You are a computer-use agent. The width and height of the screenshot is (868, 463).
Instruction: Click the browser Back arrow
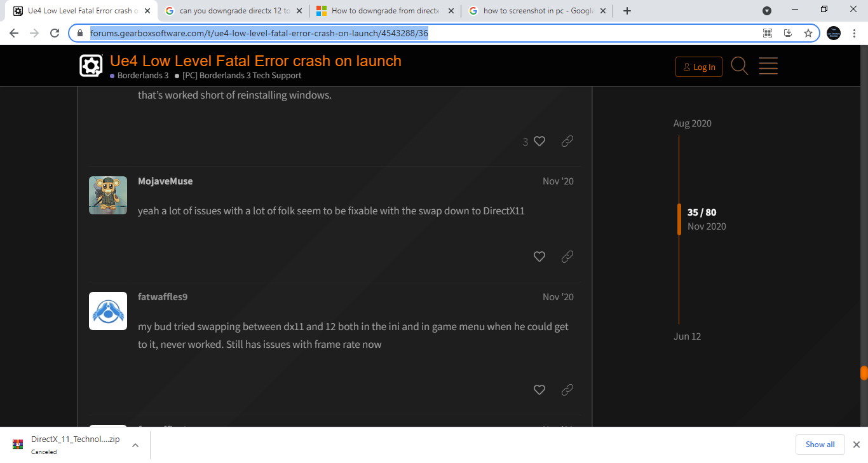click(14, 33)
